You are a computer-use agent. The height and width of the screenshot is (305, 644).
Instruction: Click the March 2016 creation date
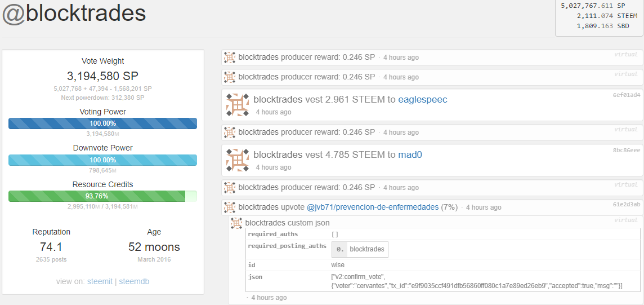[x=154, y=259]
